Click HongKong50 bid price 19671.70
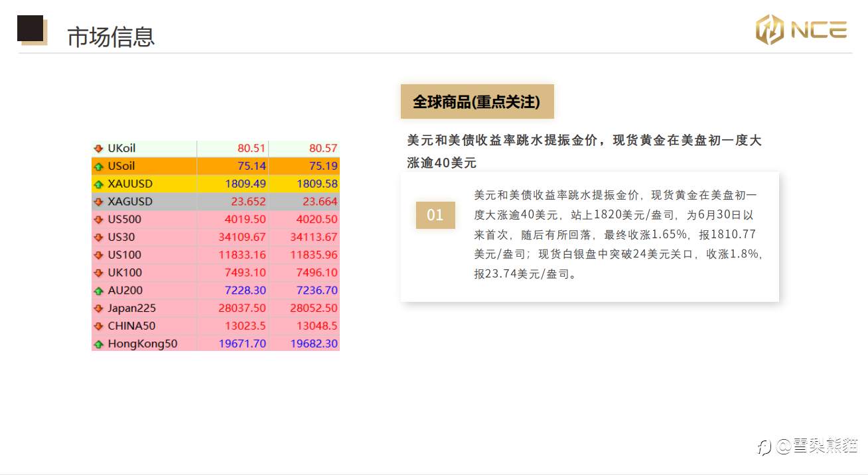The height and width of the screenshot is (475, 868). point(242,344)
